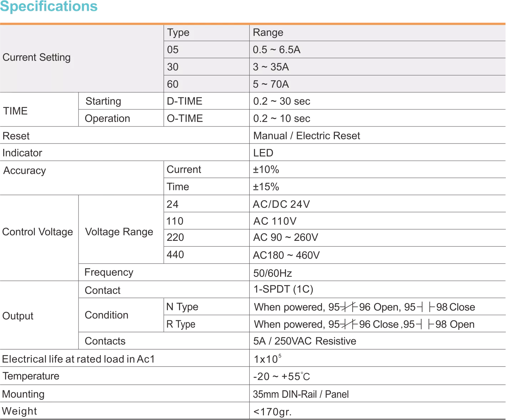The width and height of the screenshot is (506, 420).
Task: Click the D-TIME cell in Time section
Action: [184, 102]
